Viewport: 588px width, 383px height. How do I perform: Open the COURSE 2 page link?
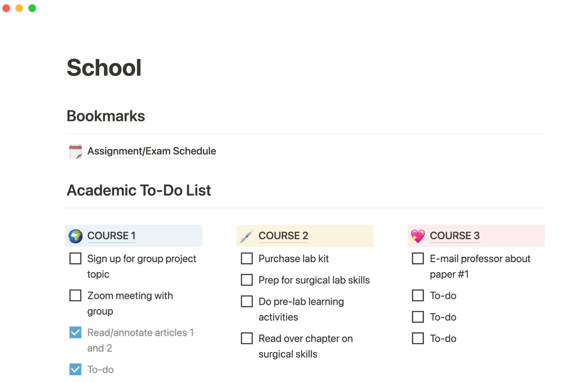coord(283,235)
